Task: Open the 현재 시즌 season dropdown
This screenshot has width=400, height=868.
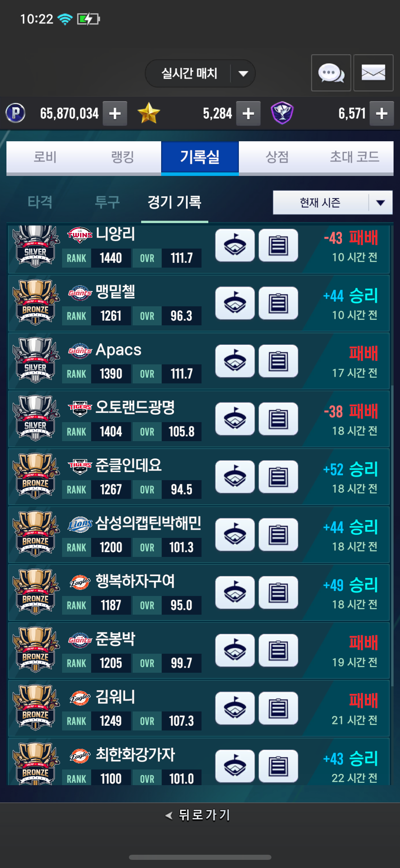Action: 332,202
